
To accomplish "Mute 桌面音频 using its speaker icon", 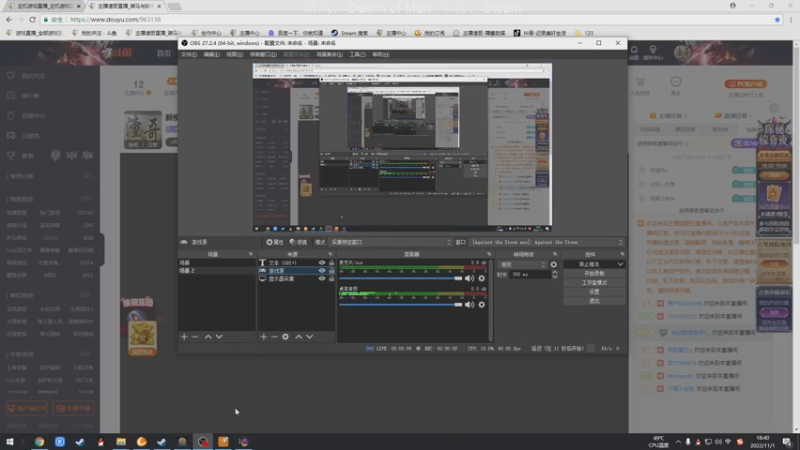I will click(469, 305).
